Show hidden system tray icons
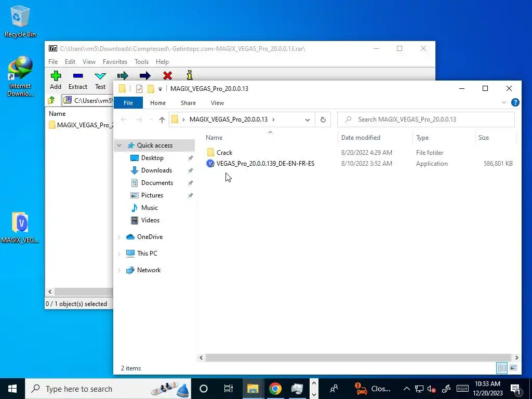 pos(406,389)
